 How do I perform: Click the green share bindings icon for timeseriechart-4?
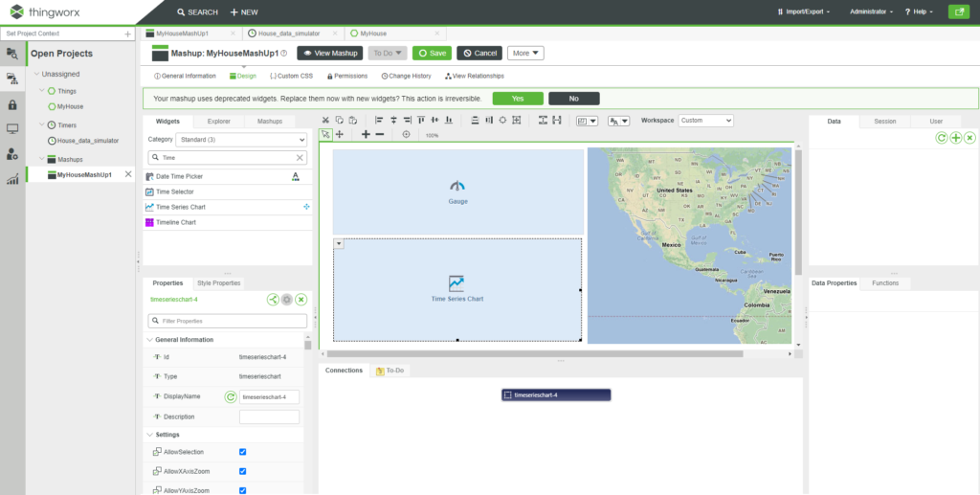(273, 300)
